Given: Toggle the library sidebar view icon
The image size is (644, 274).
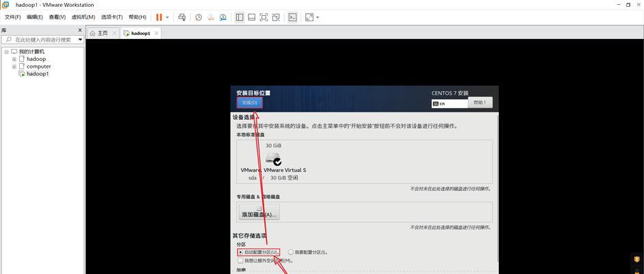Looking at the screenshot, I should (x=240, y=17).
